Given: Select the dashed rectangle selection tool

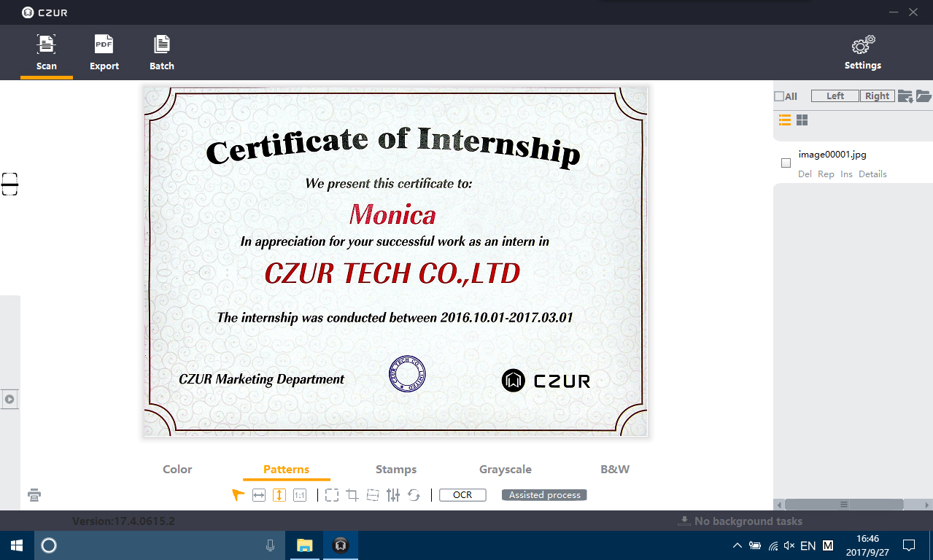Looking at the screenshot, I should click(x=332, y=495).
